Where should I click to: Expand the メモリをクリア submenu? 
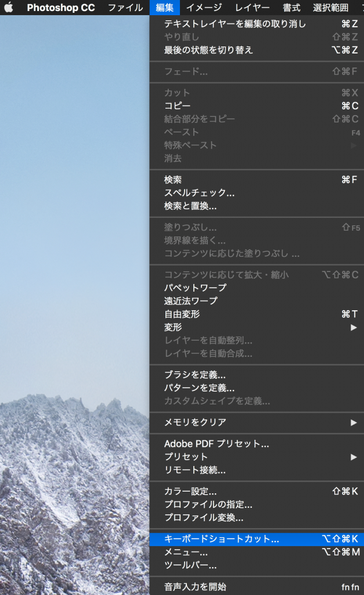pyautogui.click(x=195, y=422)
